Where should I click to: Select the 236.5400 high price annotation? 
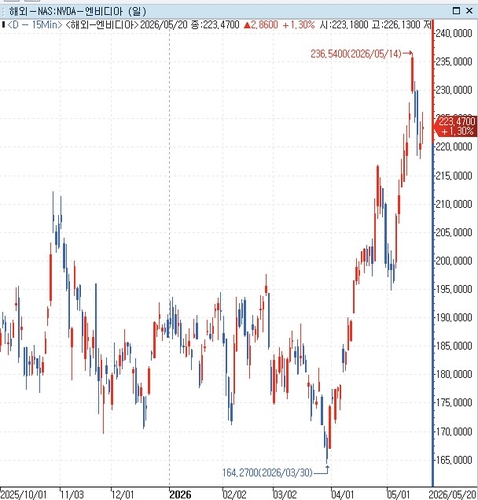click(x=356, y=54)
